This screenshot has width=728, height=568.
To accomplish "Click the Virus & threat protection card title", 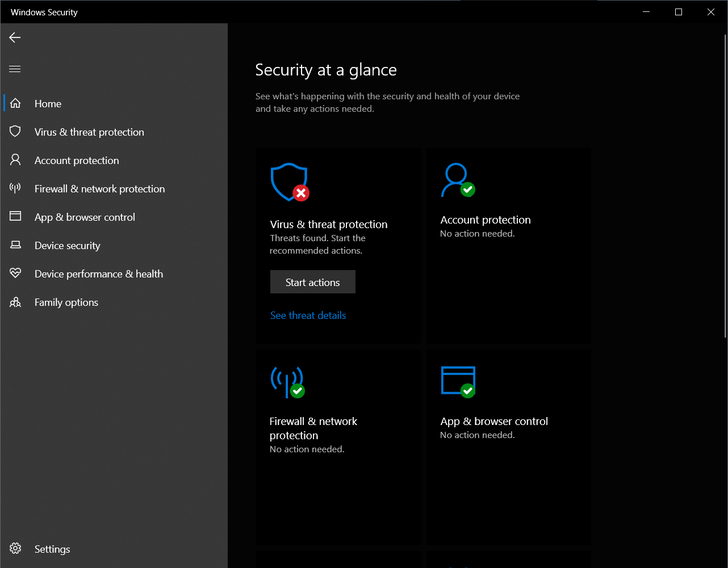I will tap(329, 224).
